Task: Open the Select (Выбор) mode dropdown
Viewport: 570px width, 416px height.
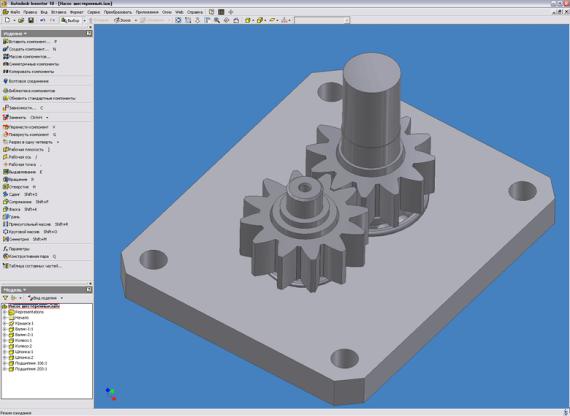Action: 84,20
